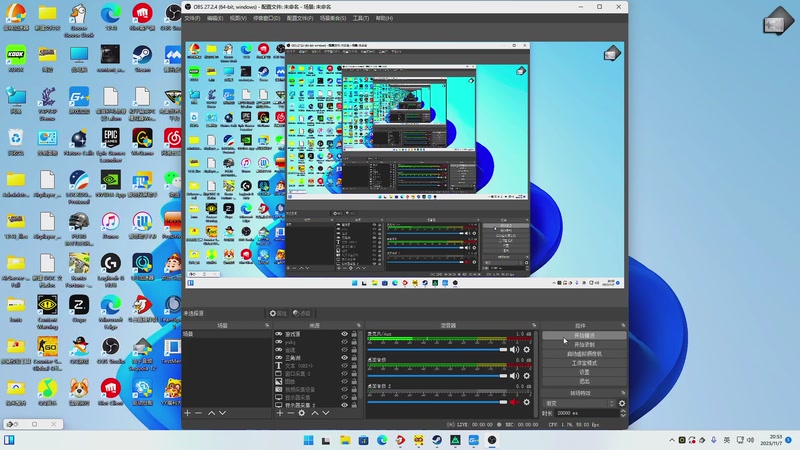Screen dimensions: 800x450
Task: Toggle visibility eye of 游戏源 source
Action: [344, 334]
